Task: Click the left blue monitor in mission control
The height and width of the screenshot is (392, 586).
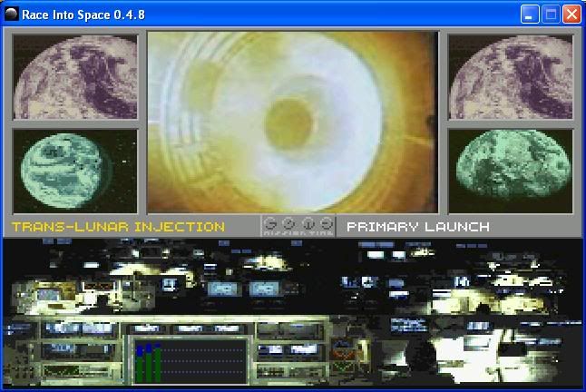Action: click(223, 289)
